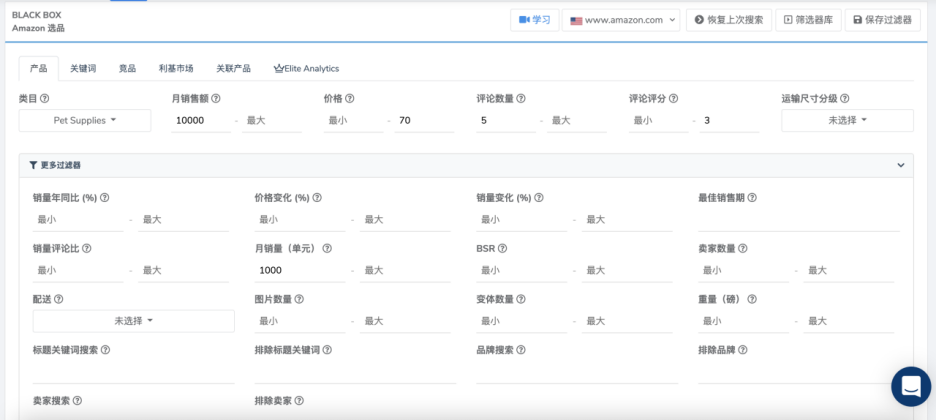Screen dimensions: 936x420
Task: Click the 学习 video button
Action: pos(534,20)
